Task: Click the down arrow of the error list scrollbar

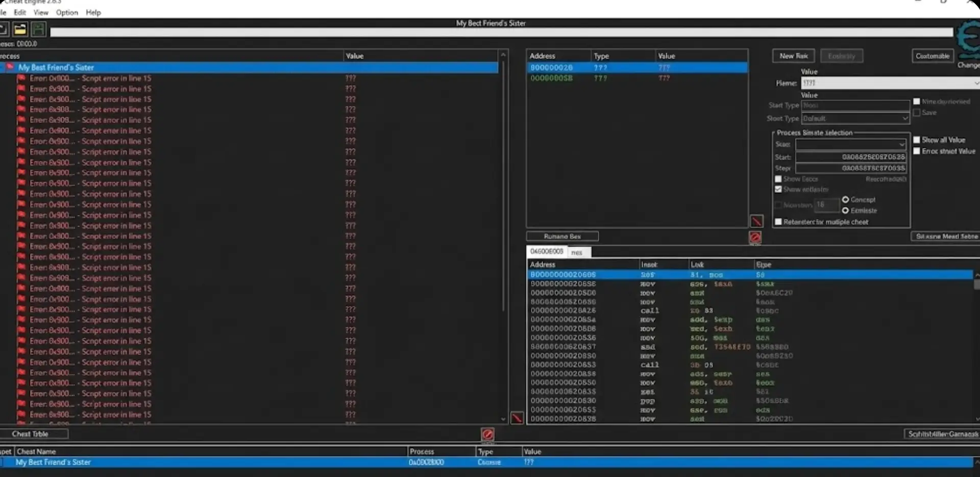Action: (503, 418)
